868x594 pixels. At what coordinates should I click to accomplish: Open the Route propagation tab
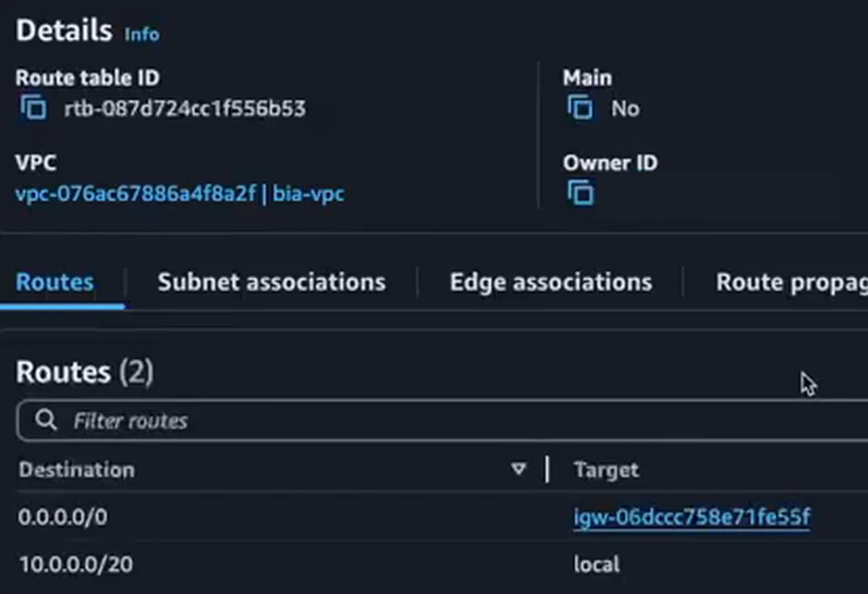pos(792,281)
